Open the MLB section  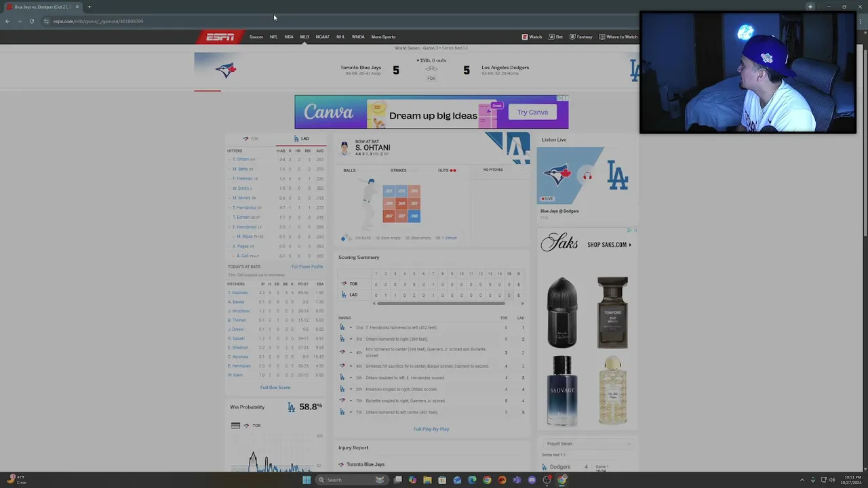pos(304,37)
